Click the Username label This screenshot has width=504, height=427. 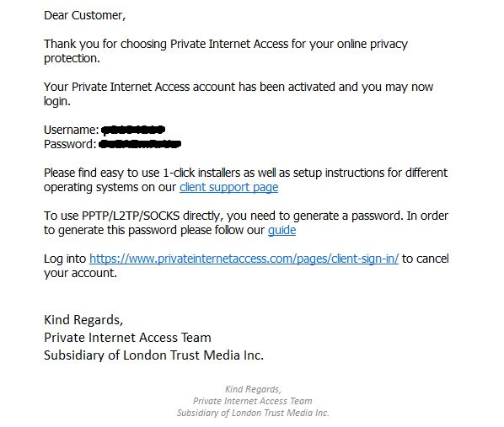71,130
